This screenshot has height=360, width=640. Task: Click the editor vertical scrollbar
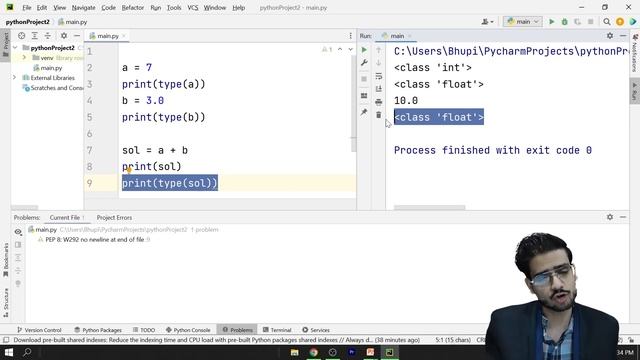click(x=353, y=103)
